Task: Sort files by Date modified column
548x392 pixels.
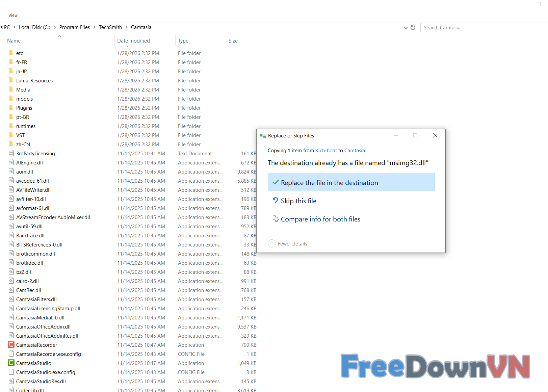Action: [x=133, y=41]
